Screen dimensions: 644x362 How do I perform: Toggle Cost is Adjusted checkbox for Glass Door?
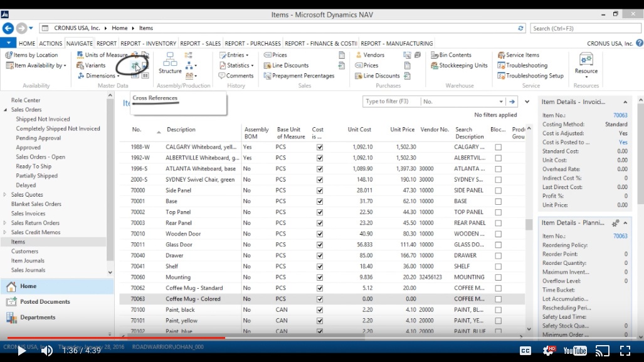[x=320, y=245]
